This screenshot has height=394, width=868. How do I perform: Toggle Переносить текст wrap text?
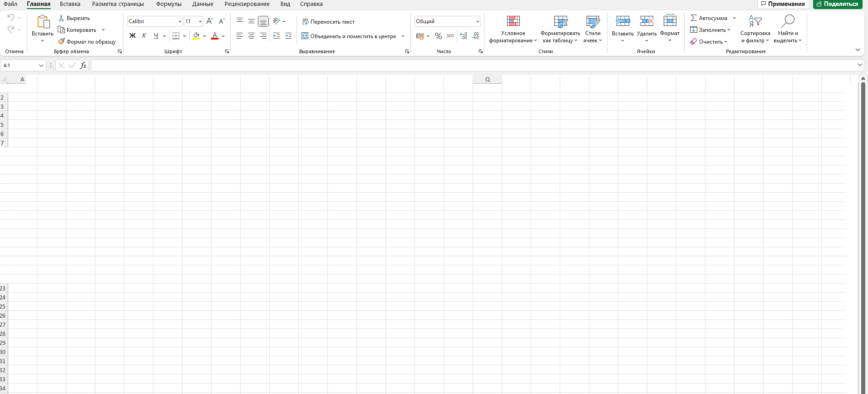[x=329, y=22]
